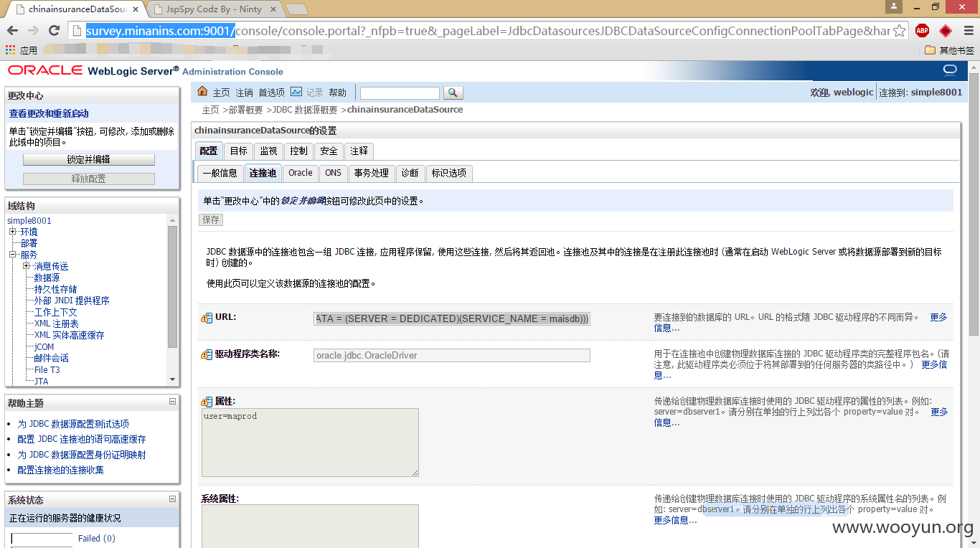Image resolution: width=980 pixels, height=548 pixels.
Task: Open the 诊断 sub-tab
Action: click(410, 173)
